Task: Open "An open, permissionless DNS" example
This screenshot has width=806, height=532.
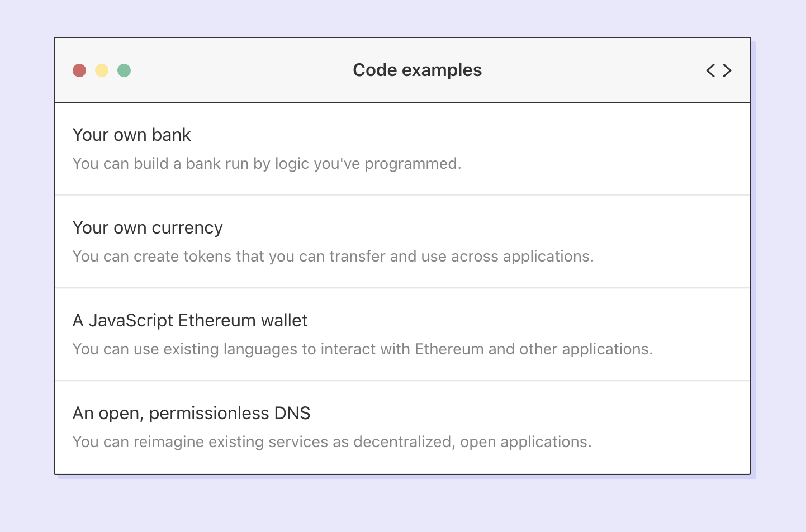Action: 191,414
